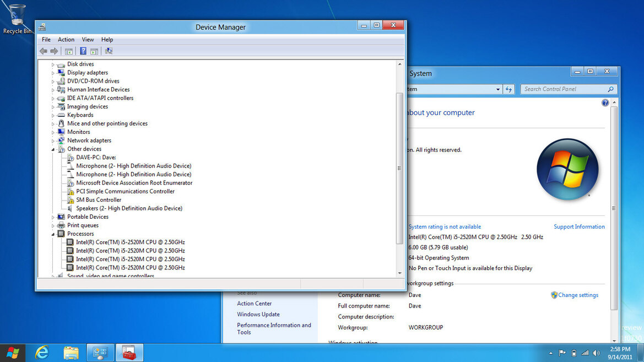Expand the Display adapters node
The height and width of the screenshot is (362, 644).
point(53,73)
